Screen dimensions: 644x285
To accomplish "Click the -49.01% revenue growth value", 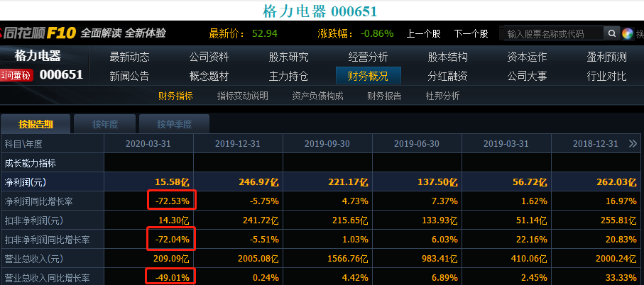I will click(x=172, y=278).
